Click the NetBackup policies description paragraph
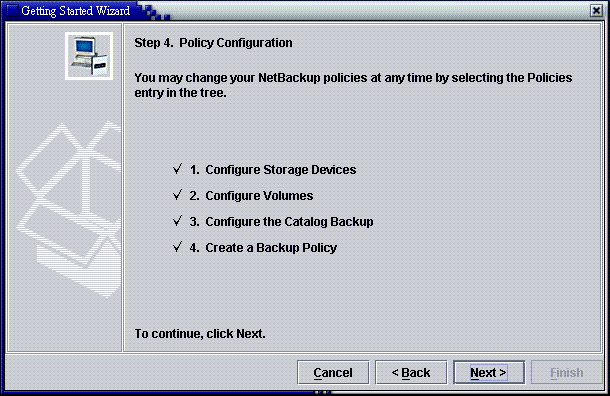The width and height of the screenshot is (610, 396). tap(353, 85)
